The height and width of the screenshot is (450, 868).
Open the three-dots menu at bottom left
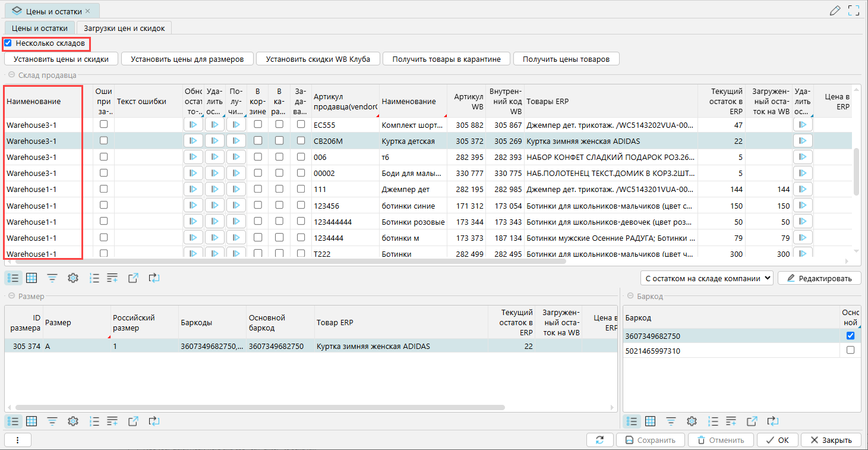click(18, 440)
